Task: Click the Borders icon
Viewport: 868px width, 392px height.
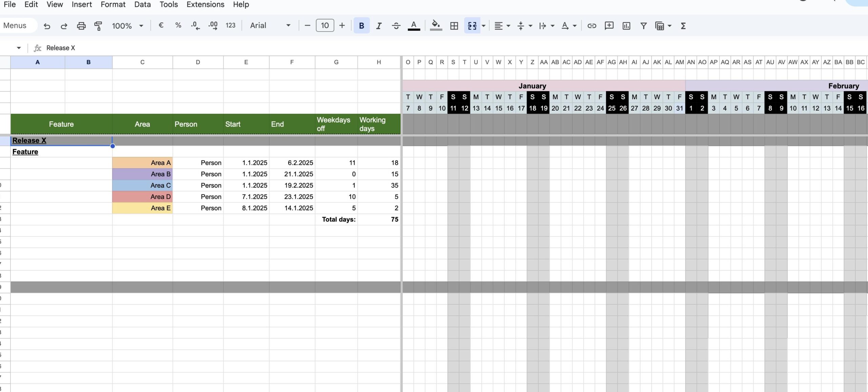Action: 454,25
